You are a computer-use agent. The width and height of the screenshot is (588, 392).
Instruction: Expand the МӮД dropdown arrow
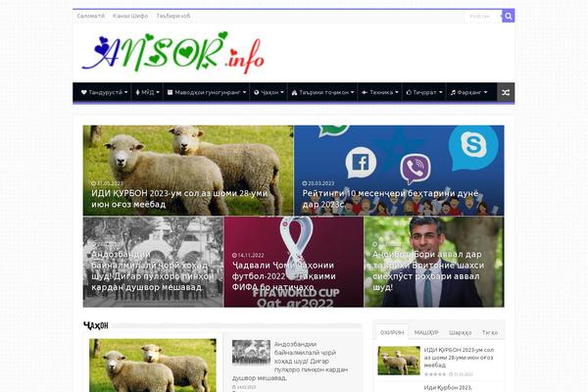coord(158,92)
